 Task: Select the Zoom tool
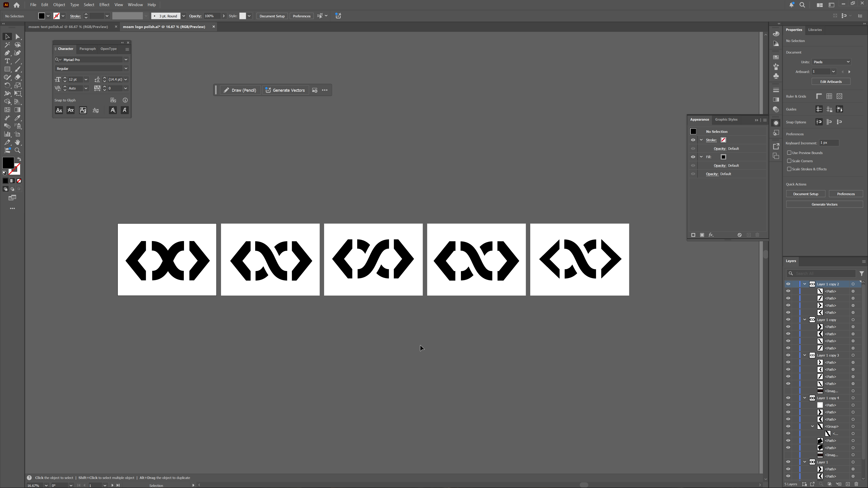[x=18, y=150]
